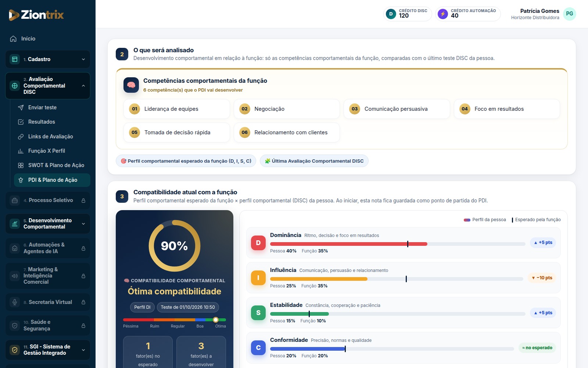Click the Comunicação persuasiva competency card
588x368 pixels.
[397, 109]
